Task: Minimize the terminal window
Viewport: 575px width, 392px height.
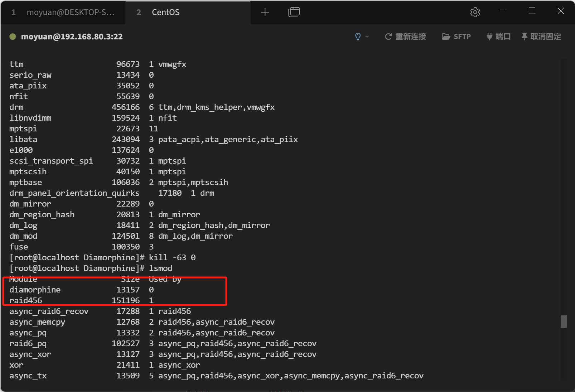Action: [503, 11]
